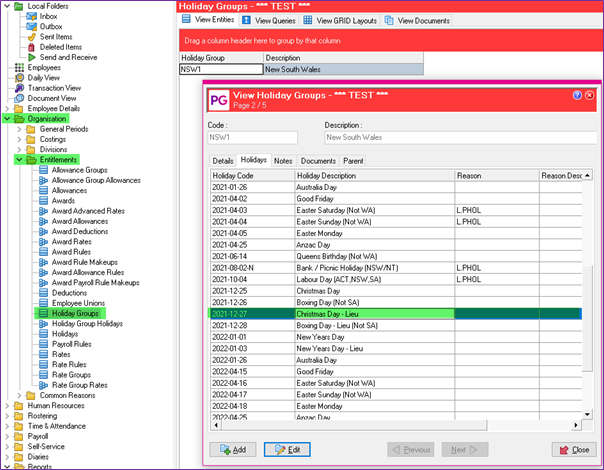The image size is (604, 470).
Task: Open the Inbox folder icon
Action: coord(32,16)
